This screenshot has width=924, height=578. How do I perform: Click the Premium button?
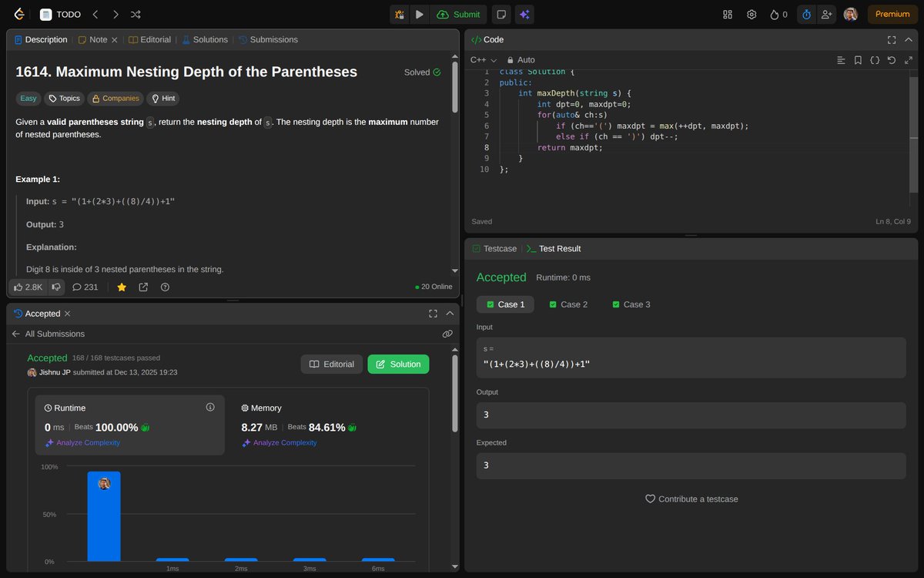click(892, 14)
